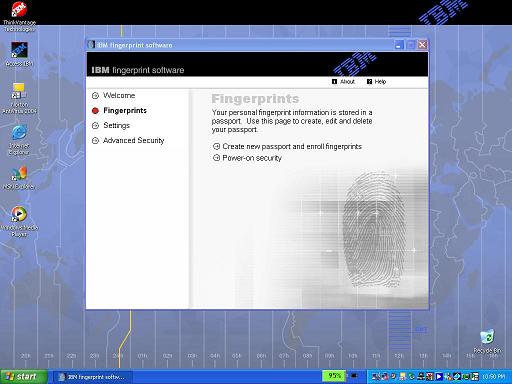Click the About button
512x384 pixels.
(x=343, y=82)
